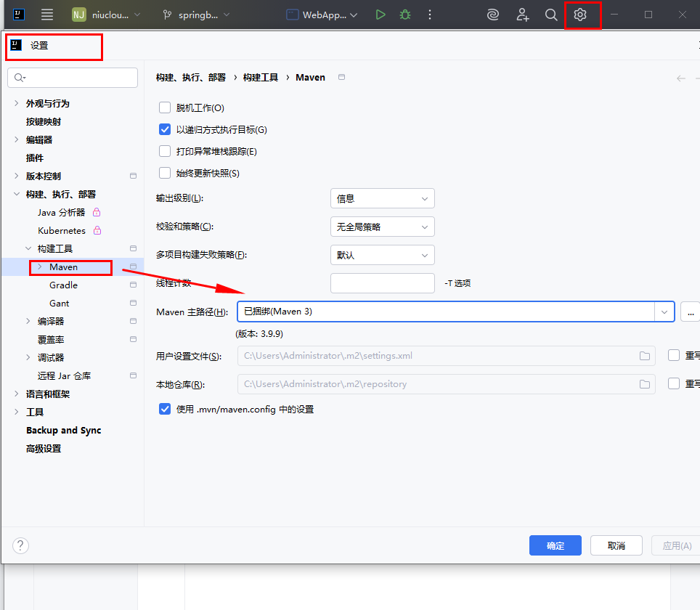Click the Debug bug icon

pyautogui.click(x=405, y=15)
